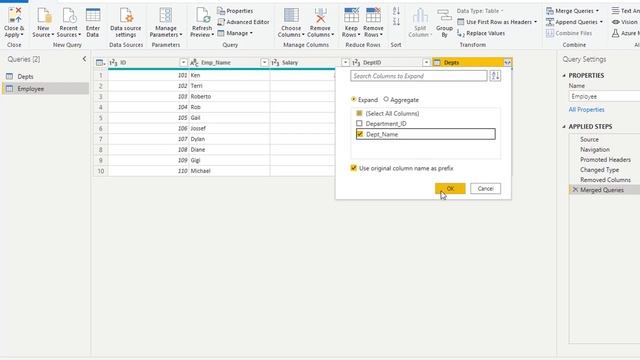The height and width of the screenshot is (360, 640).
Task: Click the Group By icon
Action: tap(444, 16)
